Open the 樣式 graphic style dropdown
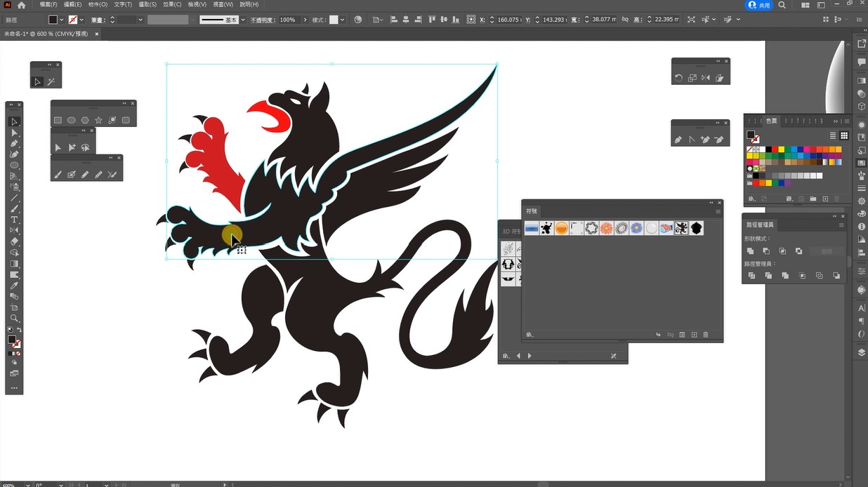Viewport: 868px width, 487px height. [x=342, y=20]
